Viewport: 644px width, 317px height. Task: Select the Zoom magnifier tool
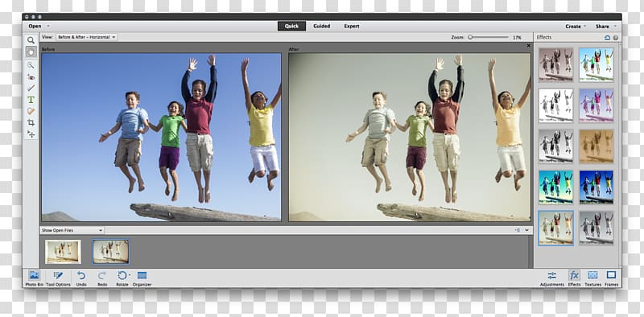click(31, 40)
